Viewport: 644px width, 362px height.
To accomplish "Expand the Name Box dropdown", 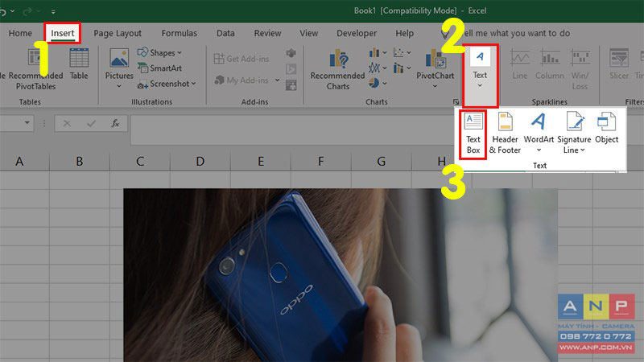I will click(x=27, y=123).
